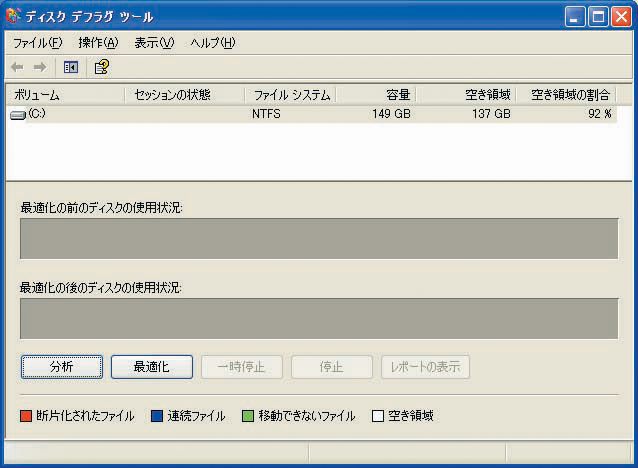
Task: Open the 表示(V) menu
Action: [154, 43]
